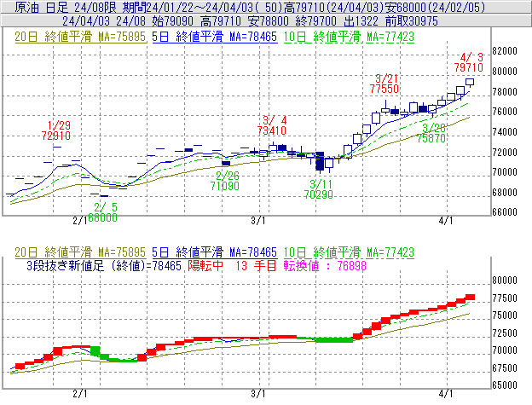This screenshot has height=405, width=532.
Task: Click the 77500 axis label in 新値足 chart
Action: coord(505,298)
